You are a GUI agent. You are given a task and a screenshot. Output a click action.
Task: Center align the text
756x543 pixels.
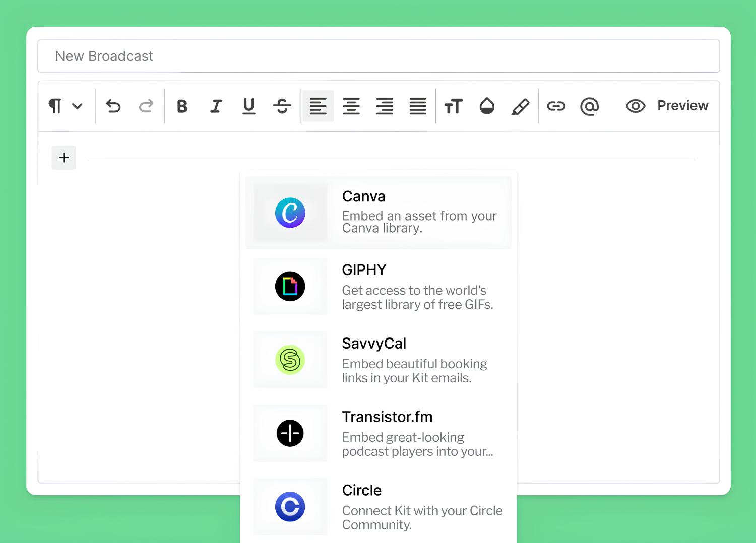(351, 106)
